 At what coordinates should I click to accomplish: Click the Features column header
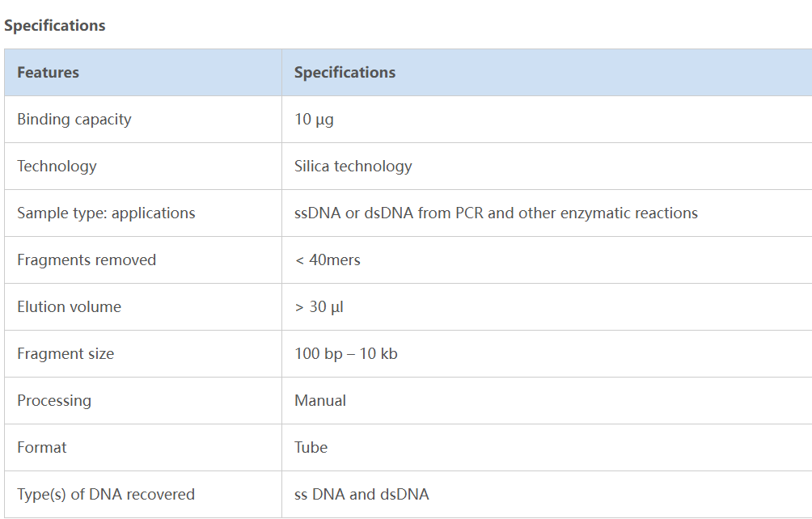point(48,72)
